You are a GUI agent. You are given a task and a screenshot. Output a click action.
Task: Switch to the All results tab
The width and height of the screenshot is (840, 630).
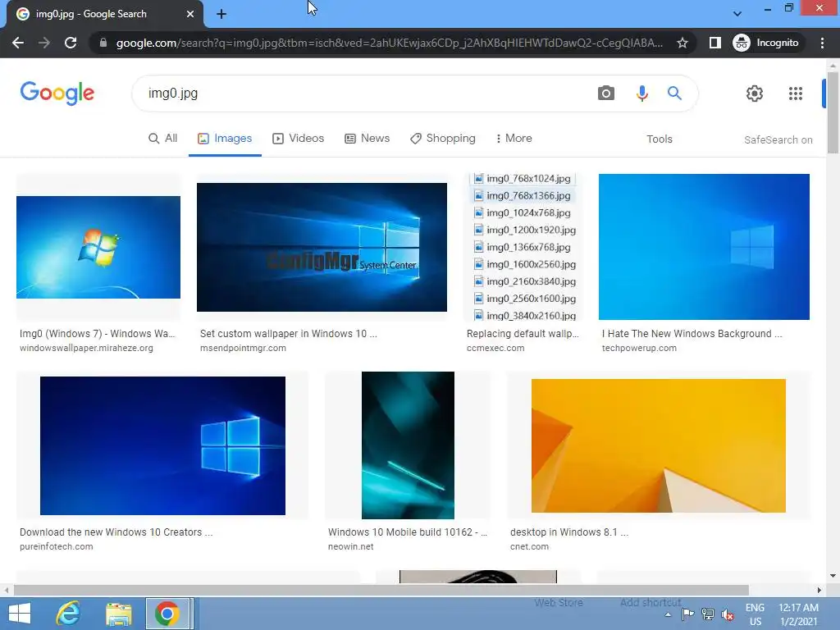pos(163,138)
